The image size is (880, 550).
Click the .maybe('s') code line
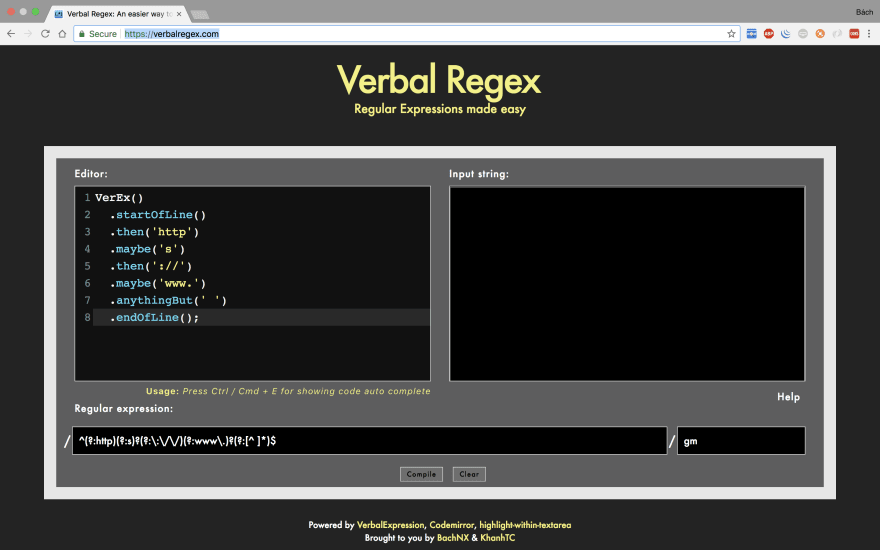[147, 249]
